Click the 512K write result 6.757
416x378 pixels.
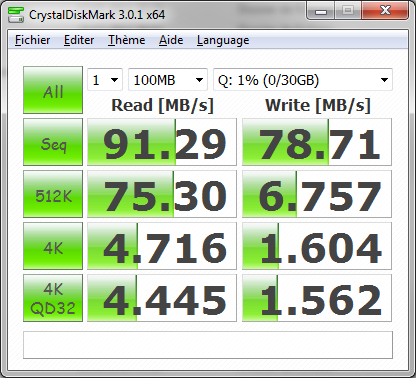317,194
